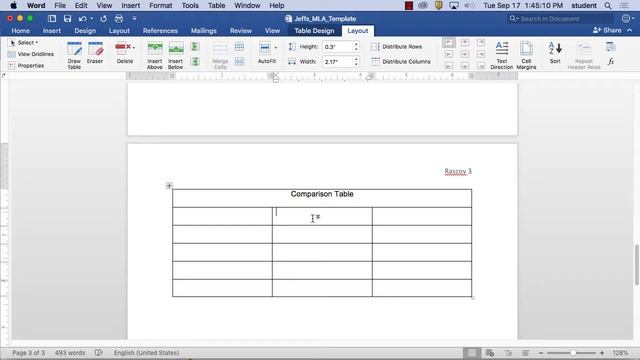Save the document from title bar
Image resolution: width=640 pixels, height=360 pixels.
pos(67,18)
